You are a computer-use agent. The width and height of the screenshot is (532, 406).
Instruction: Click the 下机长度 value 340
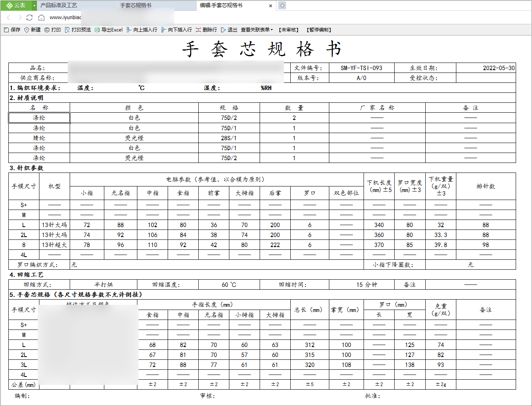coord(379,225)
